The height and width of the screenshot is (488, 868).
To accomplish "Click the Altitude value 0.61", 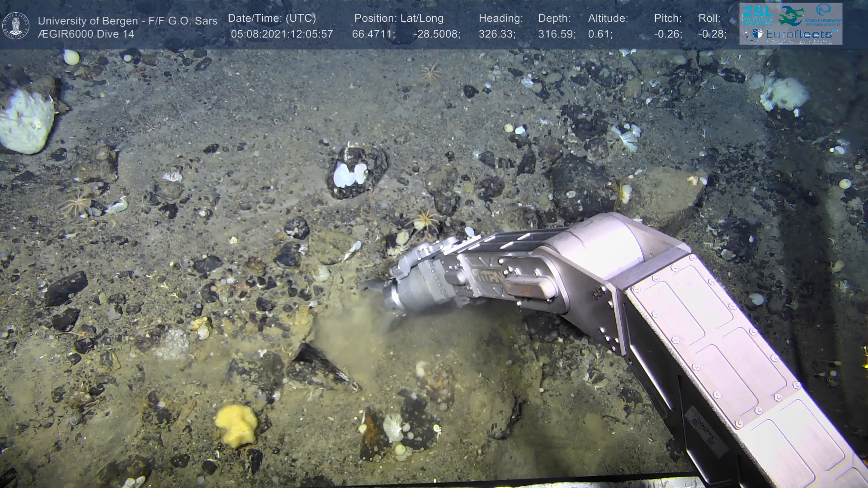I will click(x=600, y=34).
